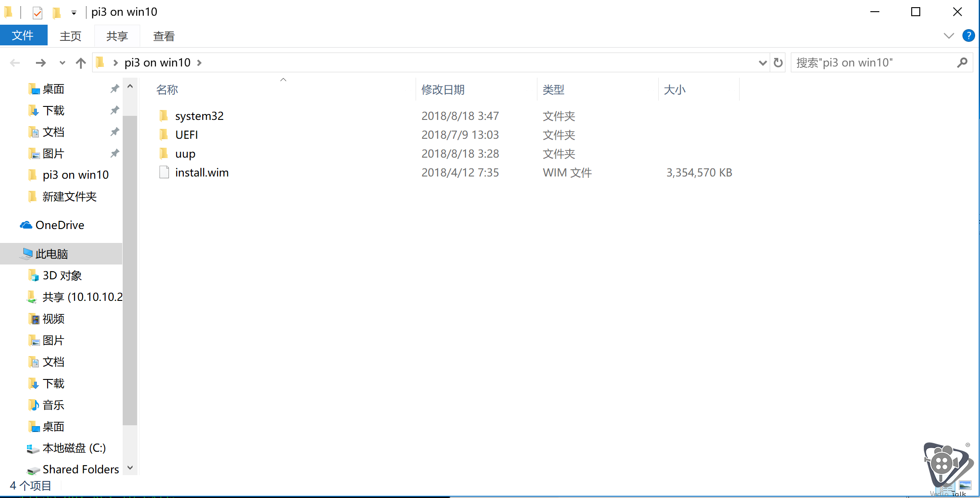
Task: Select the install.wim file name
Action: point(202,172)
